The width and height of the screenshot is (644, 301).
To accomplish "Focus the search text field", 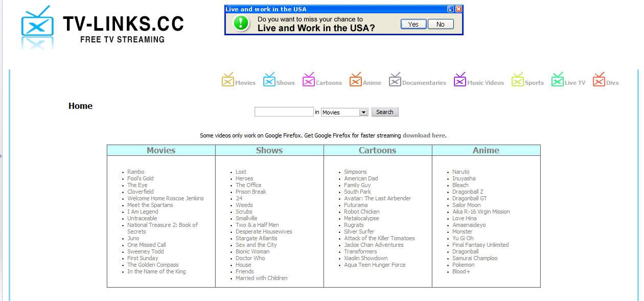I will click(284, 112).
